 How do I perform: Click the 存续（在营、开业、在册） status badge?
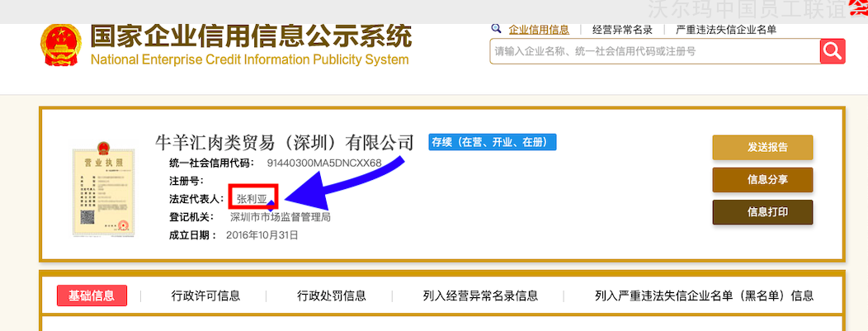coord(492,142)
